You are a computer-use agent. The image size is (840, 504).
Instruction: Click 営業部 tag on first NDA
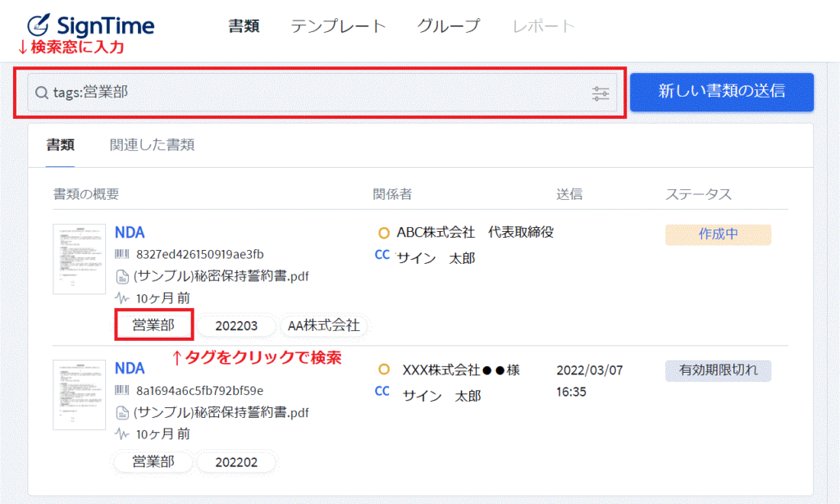(153, 325)
